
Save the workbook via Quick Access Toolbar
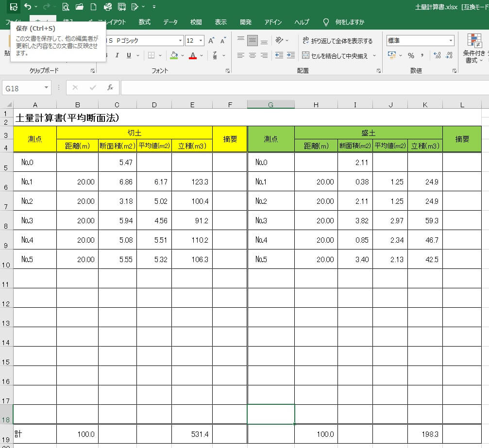[x=13, y=6]
